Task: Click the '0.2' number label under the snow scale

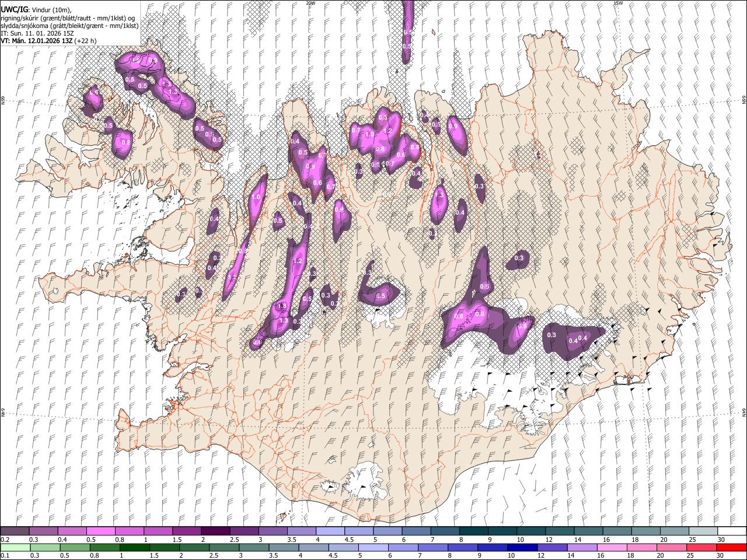Action: [5, 540]
